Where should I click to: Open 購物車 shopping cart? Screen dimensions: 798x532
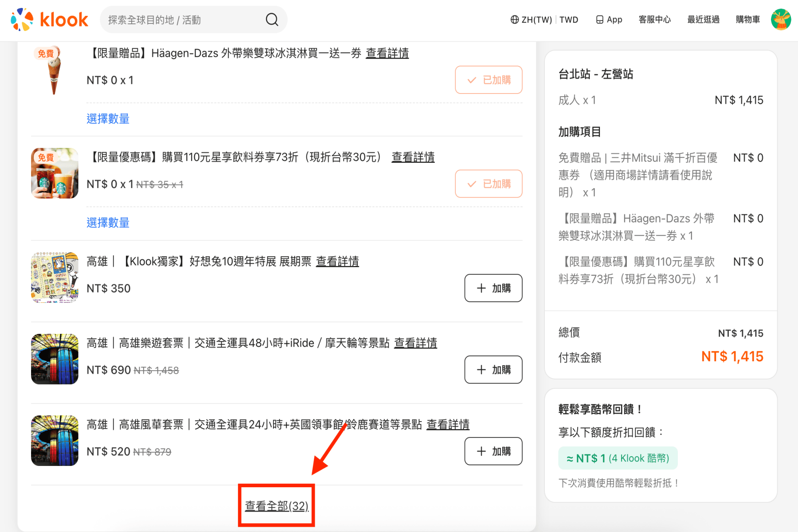point(748,20)
